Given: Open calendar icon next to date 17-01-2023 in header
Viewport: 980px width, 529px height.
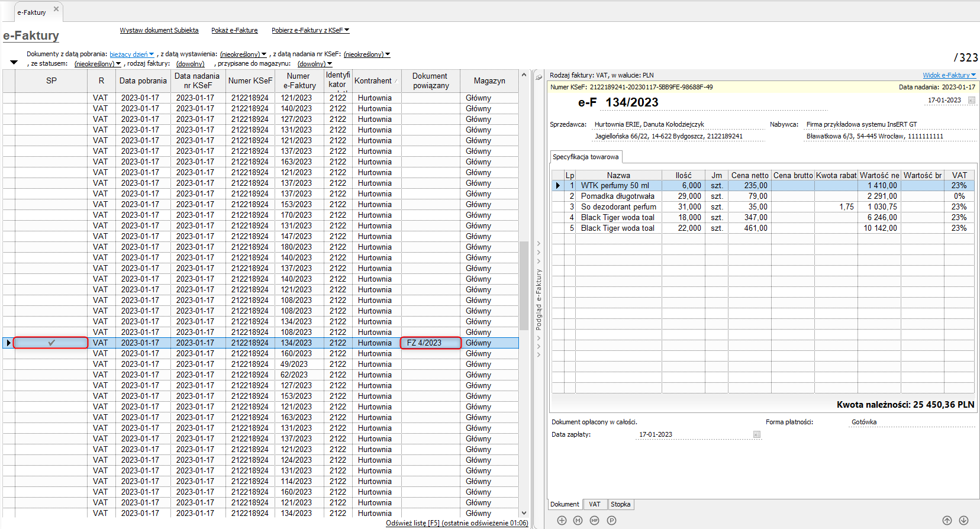Looking at the screenshot, I should tap(971, 100).
